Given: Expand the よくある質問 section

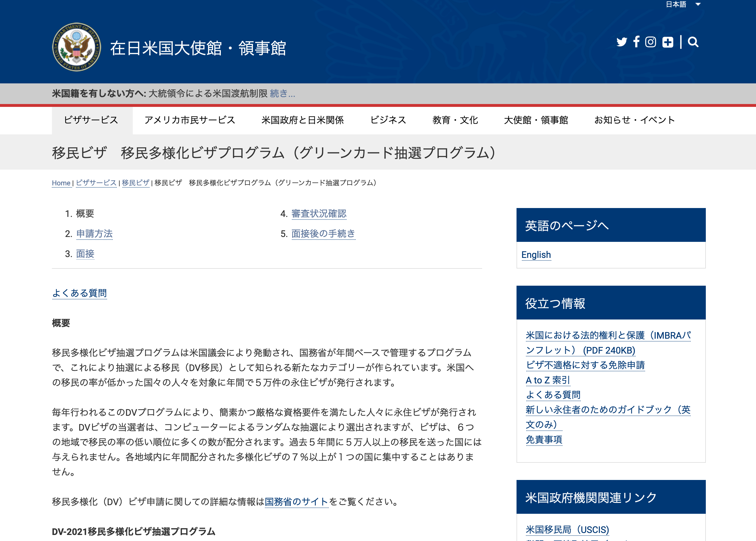Looking at the screenshot, I should pos(79,293).
